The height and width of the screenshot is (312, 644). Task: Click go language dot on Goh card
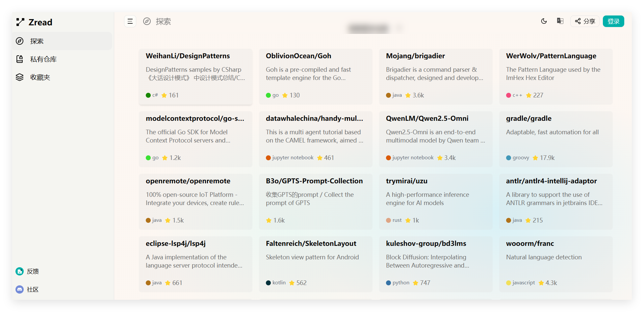268,95
